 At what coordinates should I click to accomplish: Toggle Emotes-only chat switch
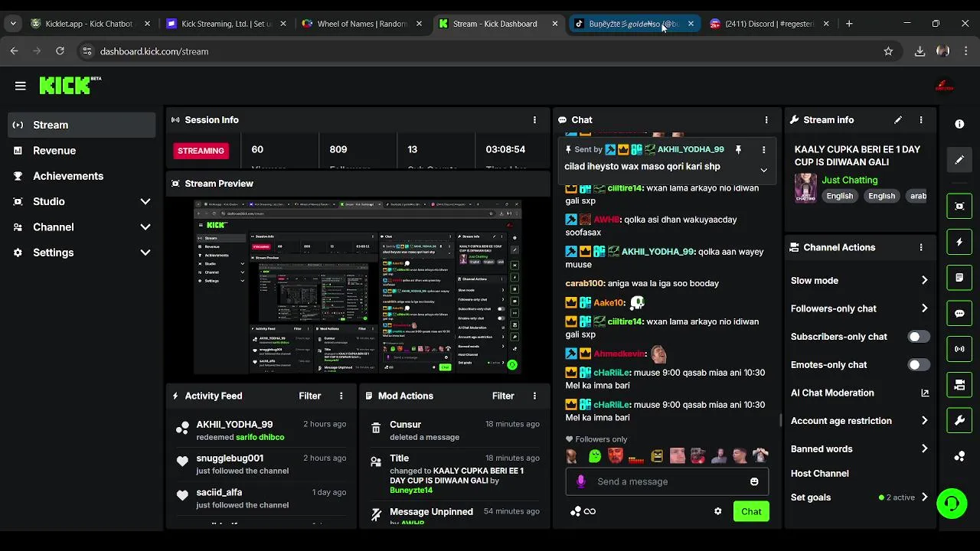click(x=918, y=365)
